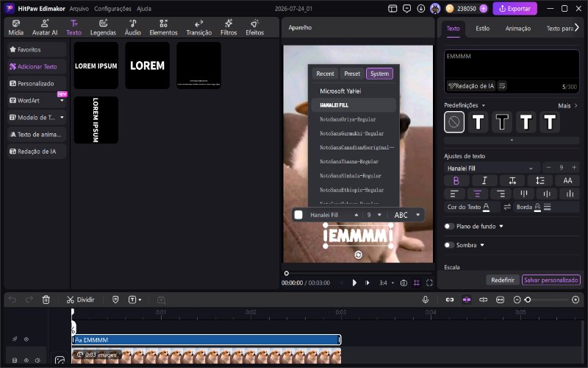Click the Exportar button

pos(514,9)
